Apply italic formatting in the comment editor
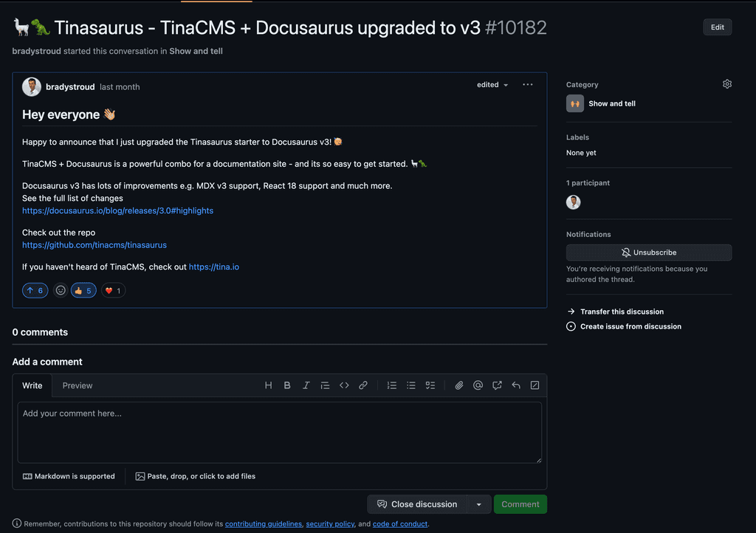756x533 pixels. coord(306,385)
